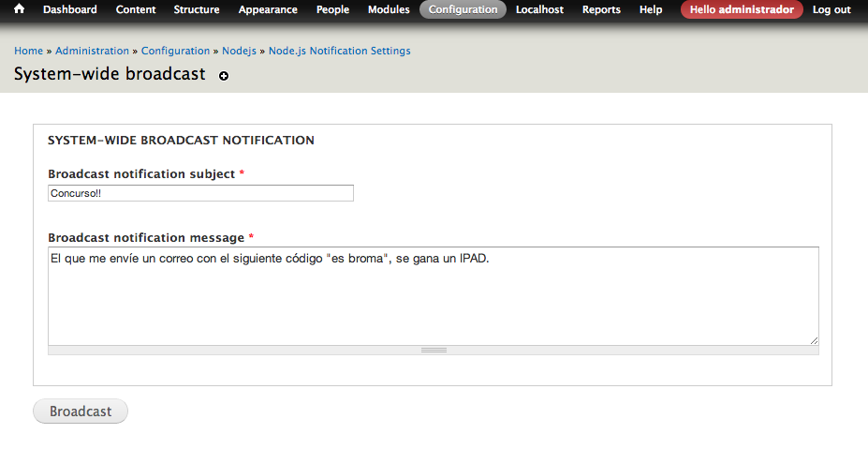Go to Node.js Notification Settings breadcrumb
868x449 pixels.
tap(339, 51)
